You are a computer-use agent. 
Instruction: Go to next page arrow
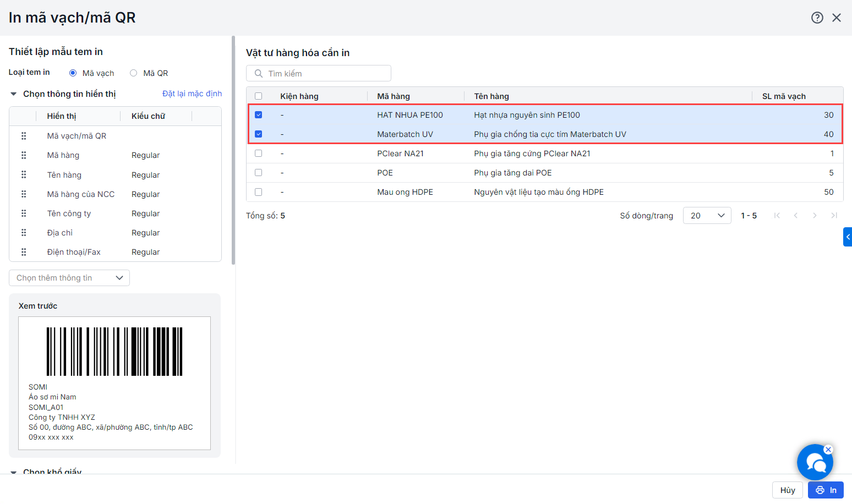[815, 216]
